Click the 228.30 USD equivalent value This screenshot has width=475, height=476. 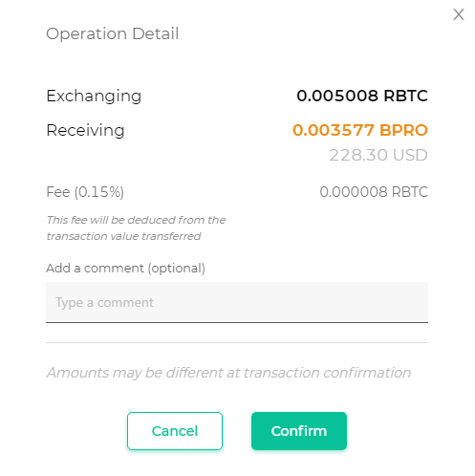pos(378,155)
